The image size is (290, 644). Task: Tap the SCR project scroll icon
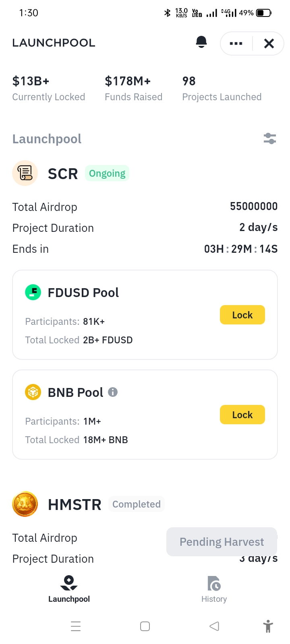click(25, 173)
